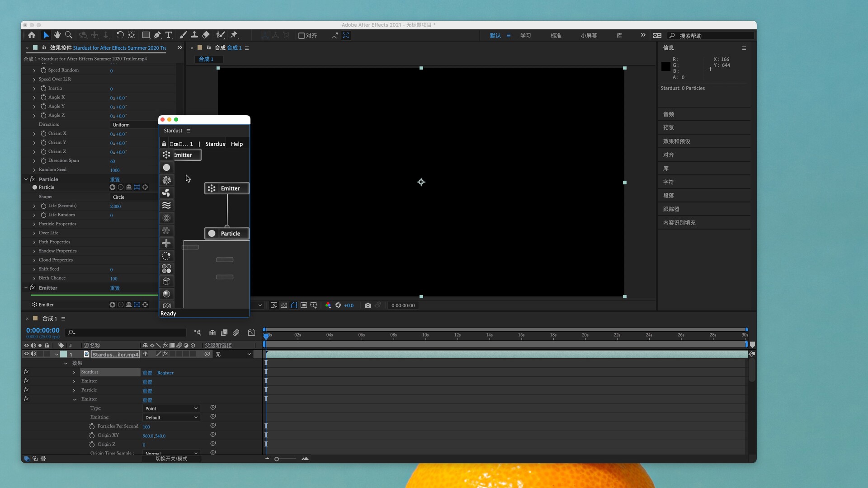Screen dimensions: 868x488
Task: Open the 小屏幕 workspace
Action: point(589,35)
